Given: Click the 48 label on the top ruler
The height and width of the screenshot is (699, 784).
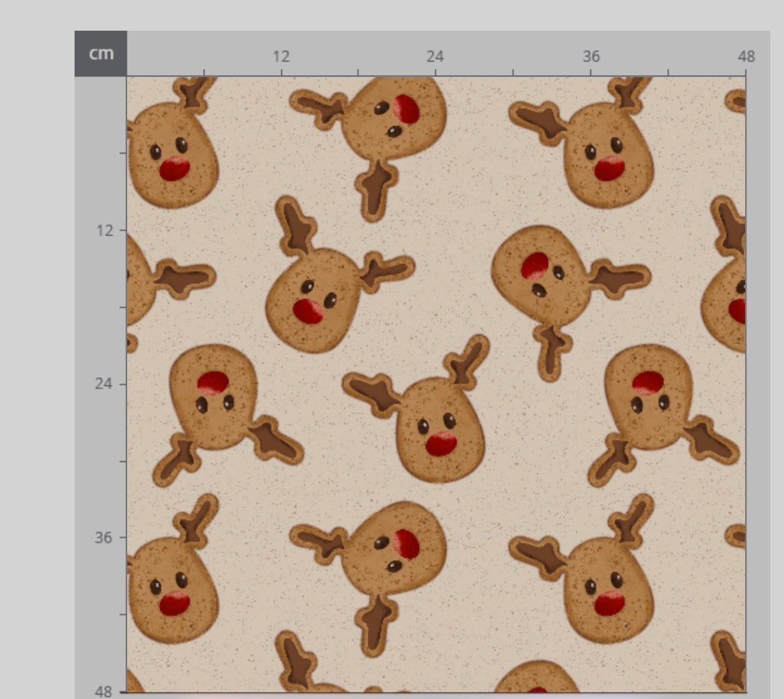Looking at the screenshot, I should (746, 56).
